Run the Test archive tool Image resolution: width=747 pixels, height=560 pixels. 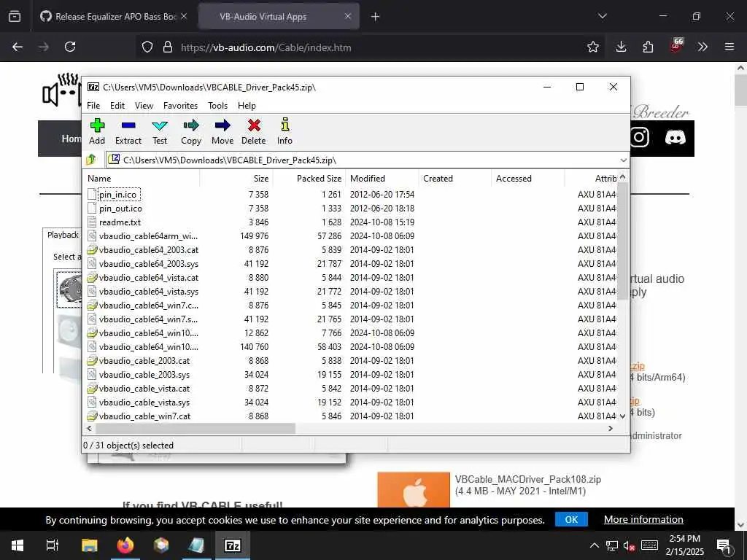coord(160,131)
